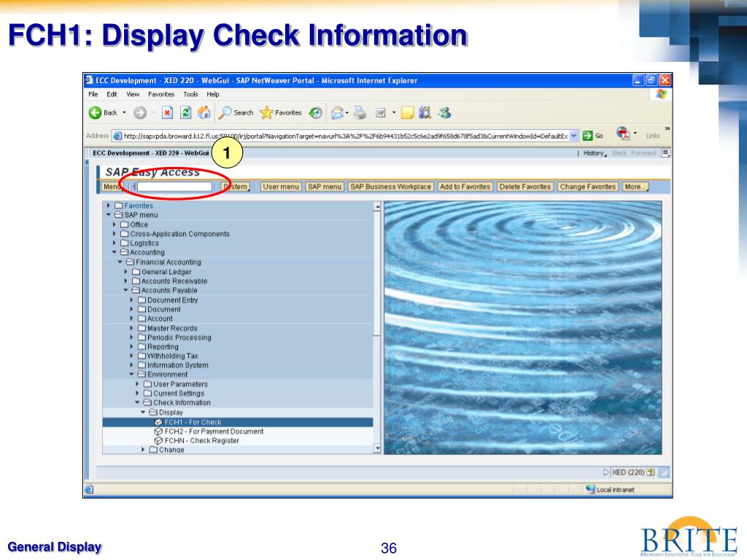Select FCH1 - For Check tree row
The image size is (747, 560).
(238, 422)
